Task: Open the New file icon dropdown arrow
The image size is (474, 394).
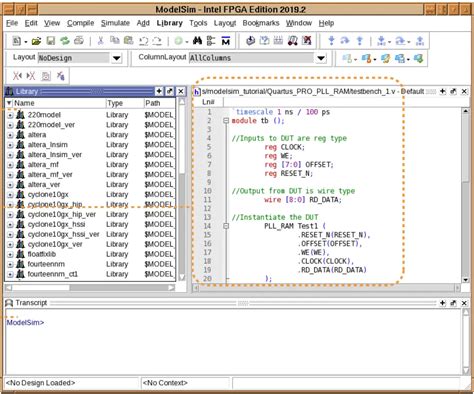Action: pyautogui.click(x=26, y=42)
